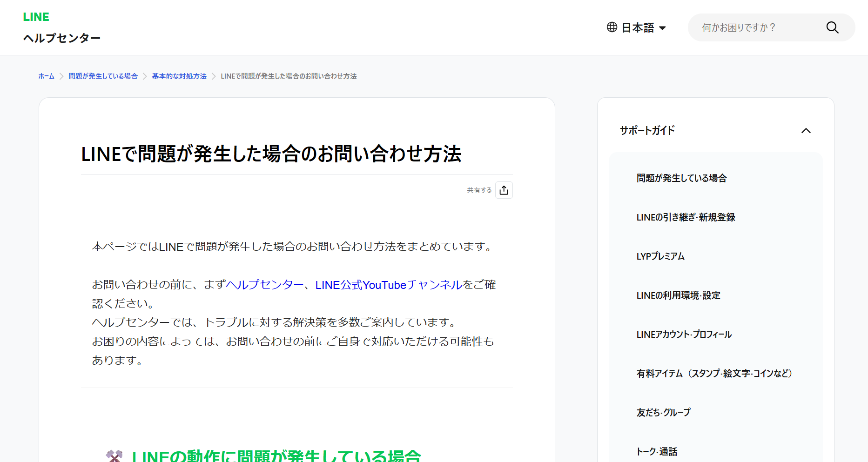Select LINEの引き継ぎ·新規登録 in sidebar
Image resolution: width=868 pixels, height=462 pixels.
[686, 217]
